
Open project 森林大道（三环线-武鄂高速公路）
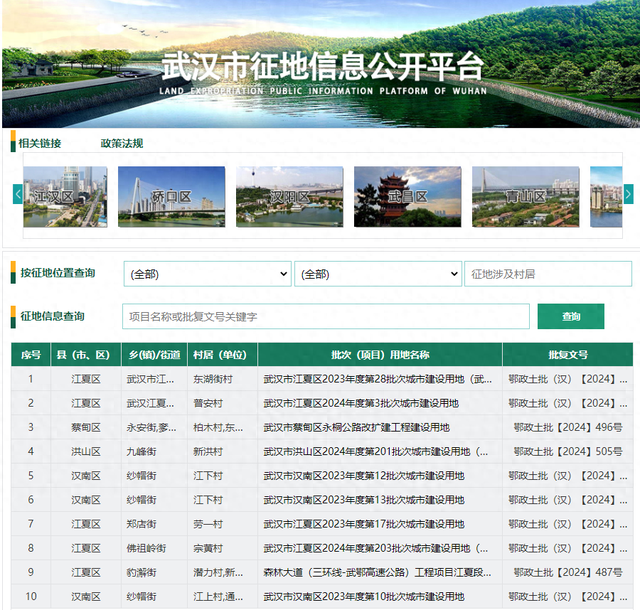(x=377, y=572)
